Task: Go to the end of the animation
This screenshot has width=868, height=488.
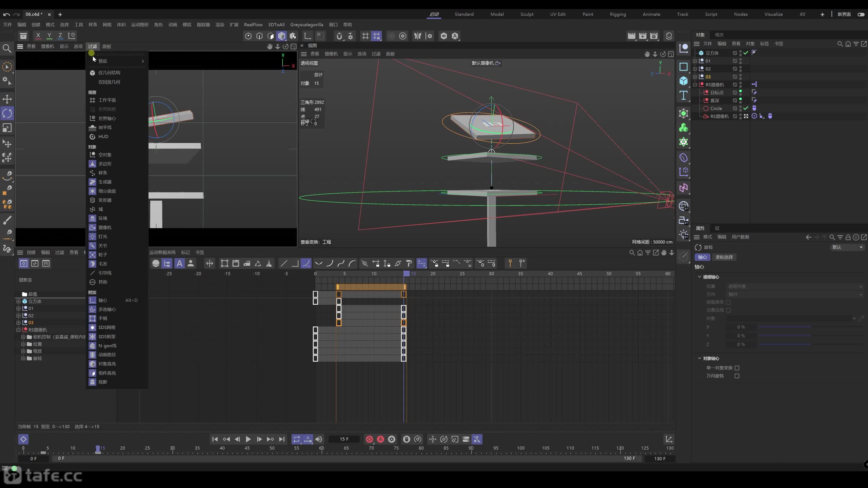Action: click(282, 439)
